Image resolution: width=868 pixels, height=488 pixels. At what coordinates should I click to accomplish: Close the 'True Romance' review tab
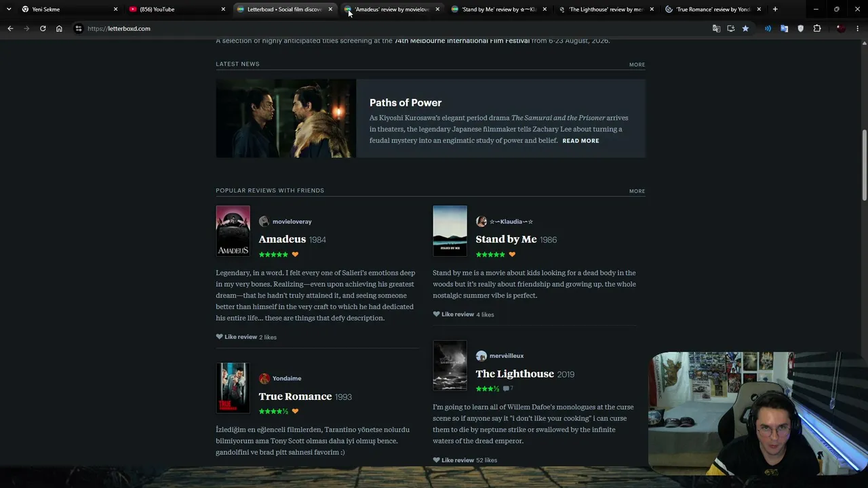coord(758,9)
